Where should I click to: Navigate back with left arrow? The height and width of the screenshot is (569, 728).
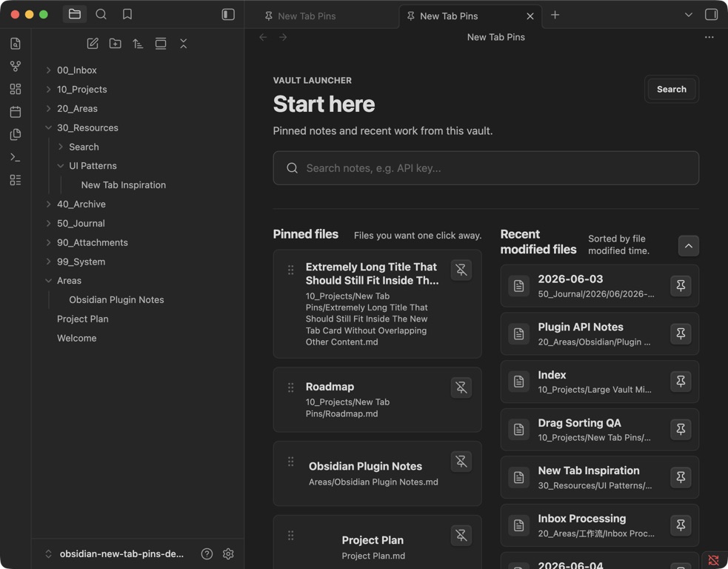point(263,37)
